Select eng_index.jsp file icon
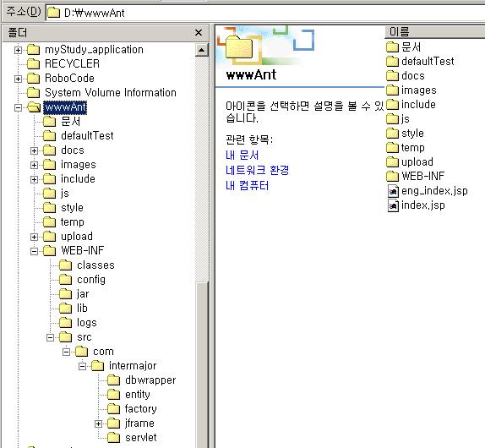 point(393,191)
